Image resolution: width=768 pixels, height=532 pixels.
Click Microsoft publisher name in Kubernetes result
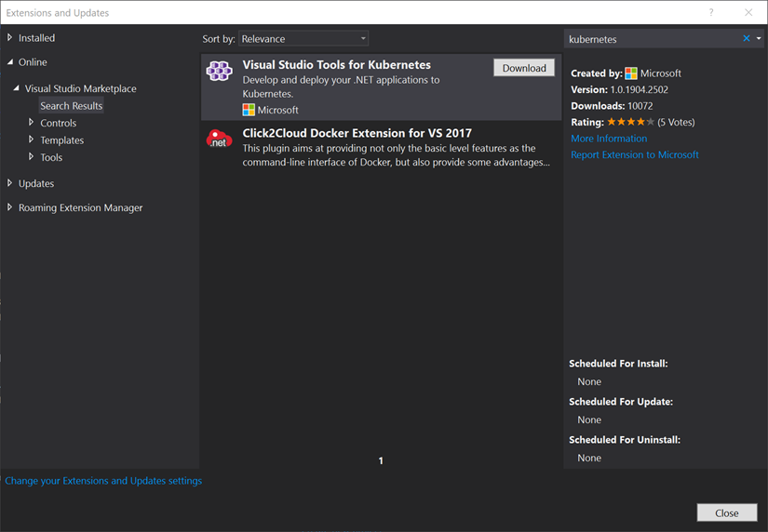pyautogui.click(x=278, y=110)
